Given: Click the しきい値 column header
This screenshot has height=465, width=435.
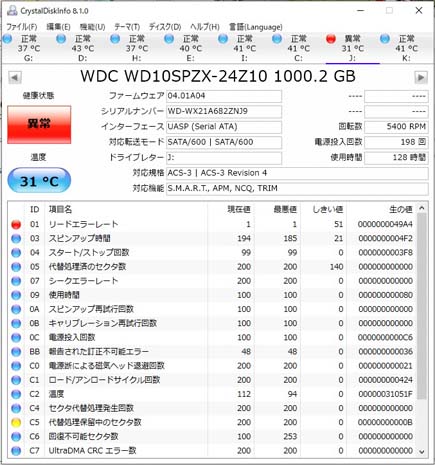Looking at the screenshot, I should tap(328, 209).
